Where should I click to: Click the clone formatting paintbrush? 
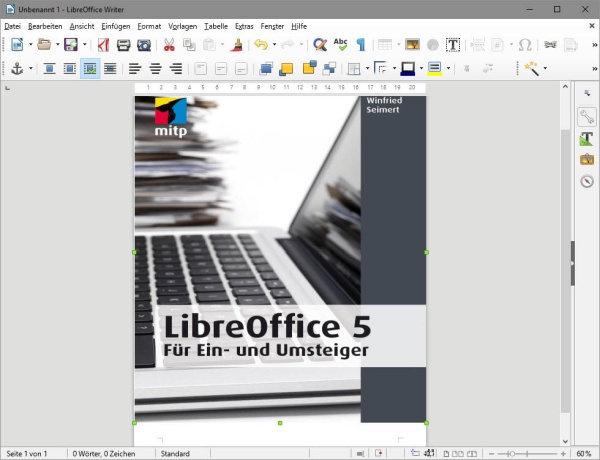pyautogui.click(x=236, y=45)
